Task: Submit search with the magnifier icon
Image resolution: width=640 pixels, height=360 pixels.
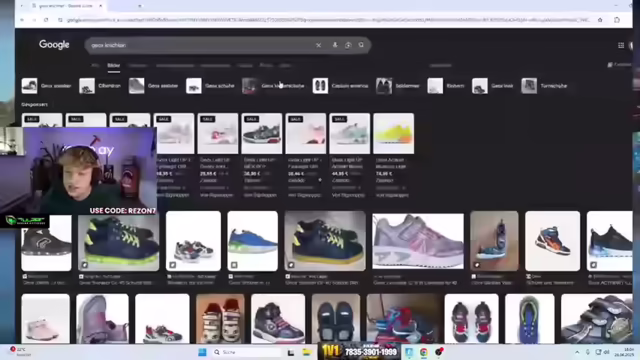Action: click(361, 45)
